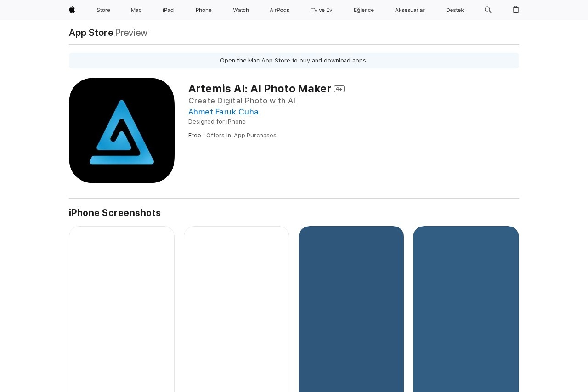View the third dark blue screenshot

point(351,309)
